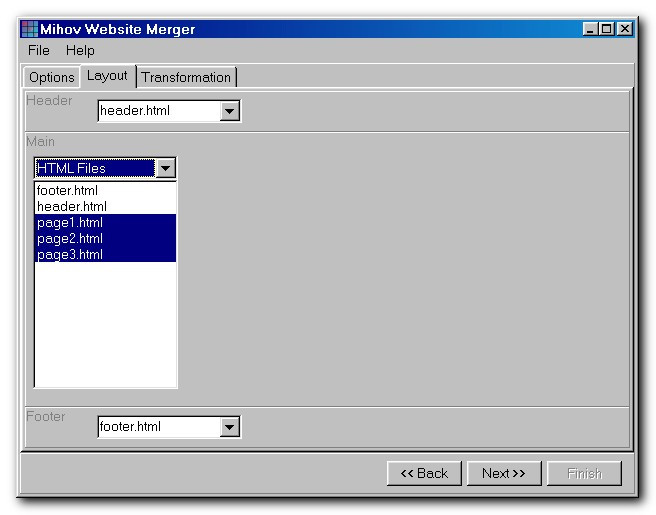Select footer.html in the Main list

105,190
